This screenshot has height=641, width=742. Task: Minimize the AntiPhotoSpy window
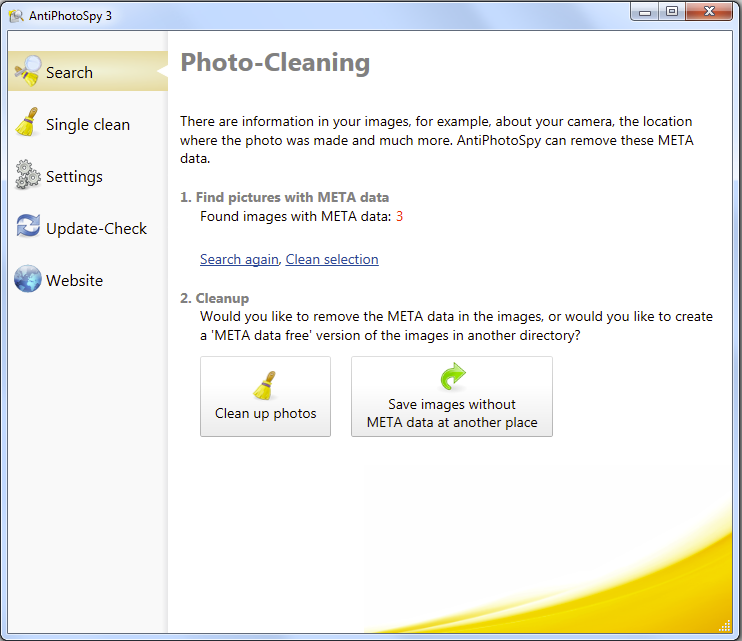tap(645, 12)
